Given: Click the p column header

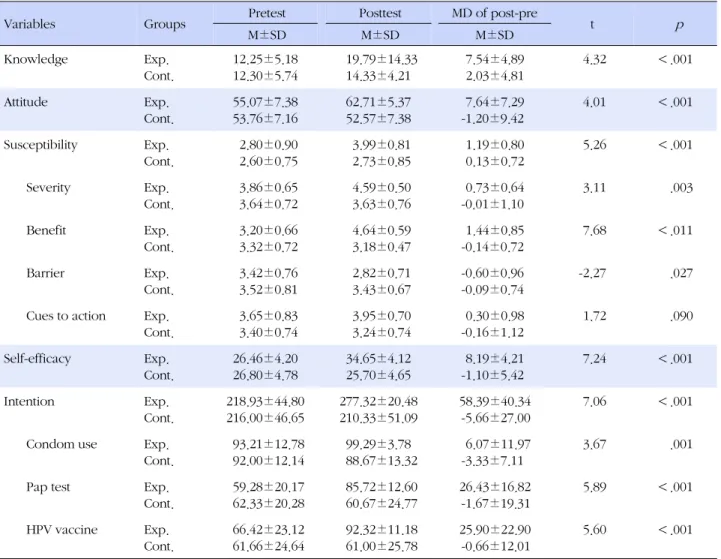Looking at the screenshot, I should click(679, 25).
